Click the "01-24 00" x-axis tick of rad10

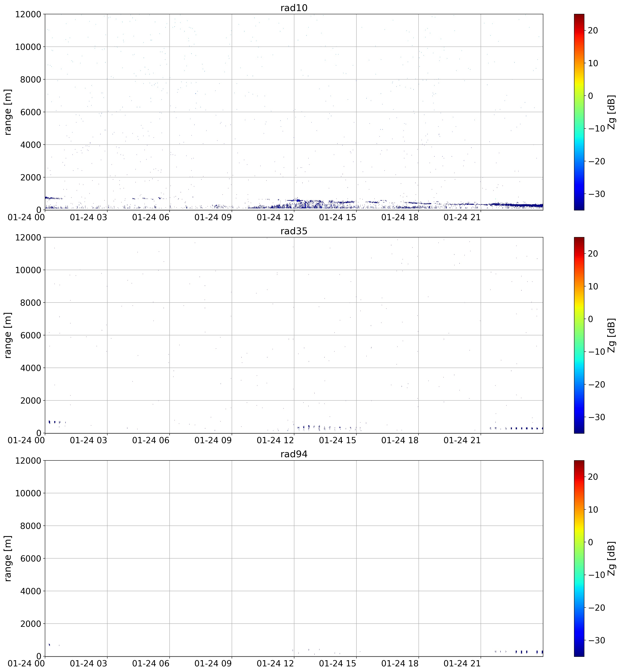tap(26, 217)
